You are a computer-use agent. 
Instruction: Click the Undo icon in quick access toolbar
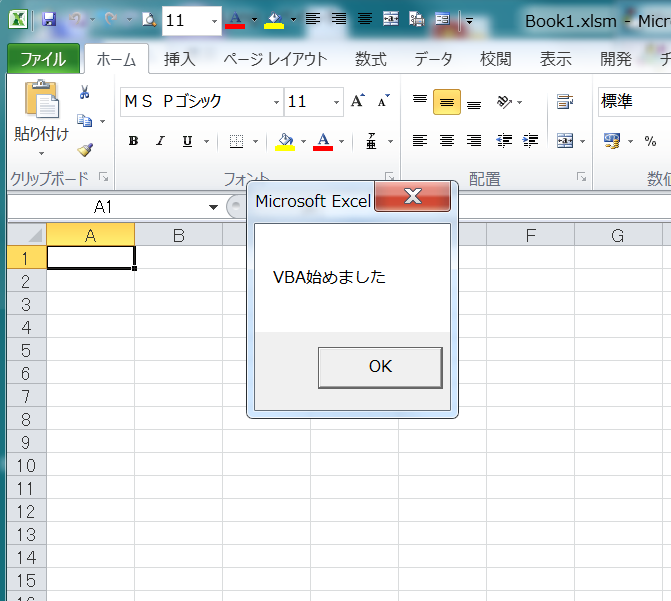coord(76,20)
